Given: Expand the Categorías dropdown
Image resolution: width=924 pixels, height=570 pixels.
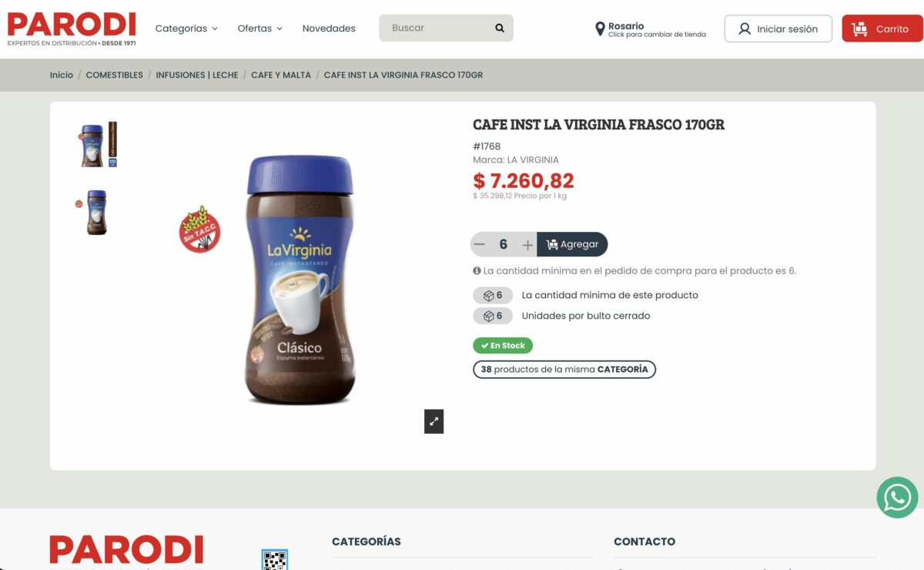Looking at the screenshot, I should (186, 28).
